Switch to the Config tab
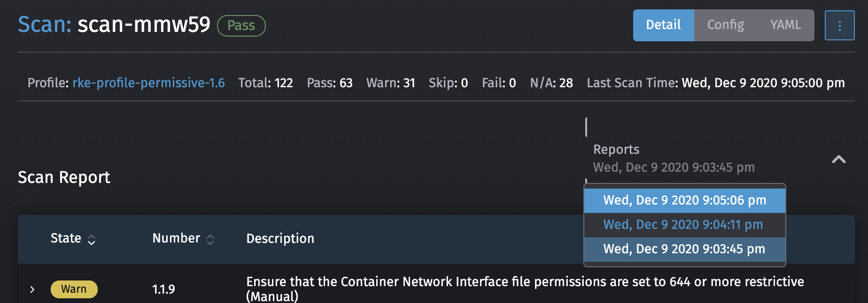The image size is (868, 303). (725, 25)
